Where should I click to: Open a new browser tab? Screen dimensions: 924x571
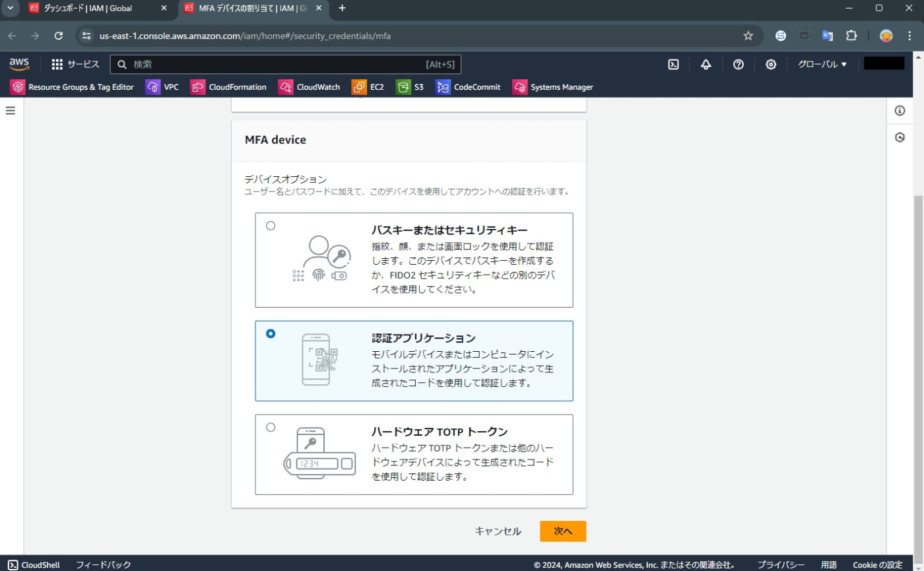click(x=342, y=8)
